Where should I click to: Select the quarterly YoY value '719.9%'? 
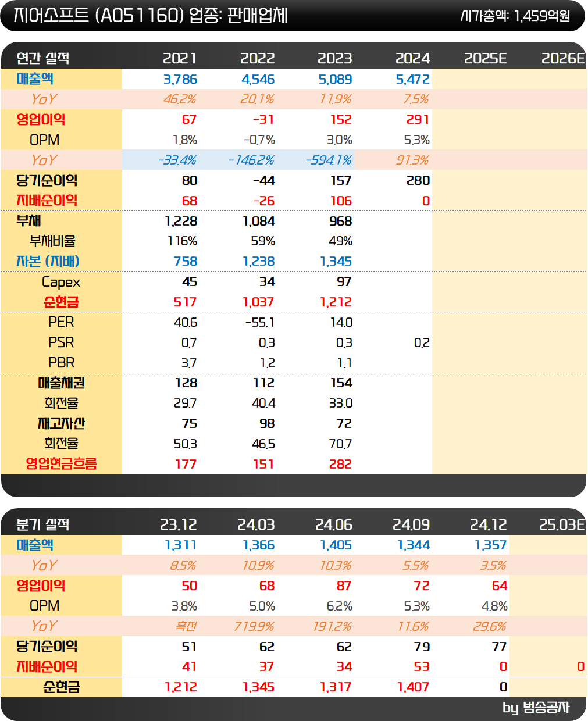click(x=254, y=627)
